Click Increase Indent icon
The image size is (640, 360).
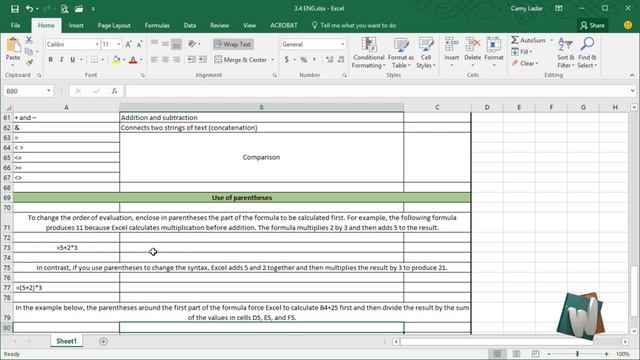[x=203, y=60]
